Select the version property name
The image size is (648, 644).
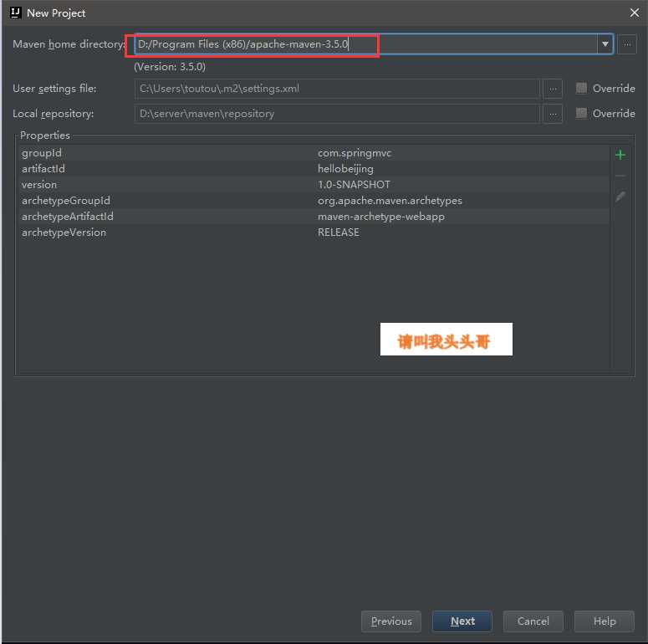39,185
